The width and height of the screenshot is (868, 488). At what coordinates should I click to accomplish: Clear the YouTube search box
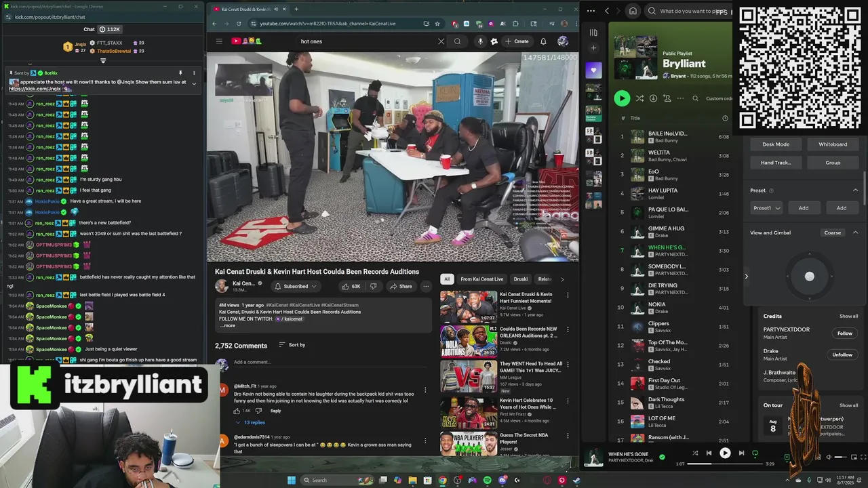coord(441,41)
